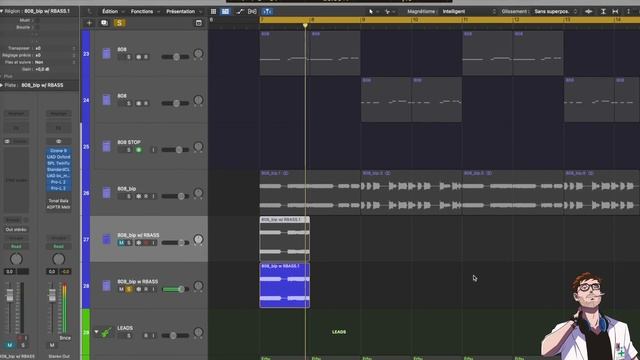Viewport: 640px width, 360px height.
Task: Select the blue 808_bip w RBASS.1 region
Action: pyautogui.click(x=284, y=285)
